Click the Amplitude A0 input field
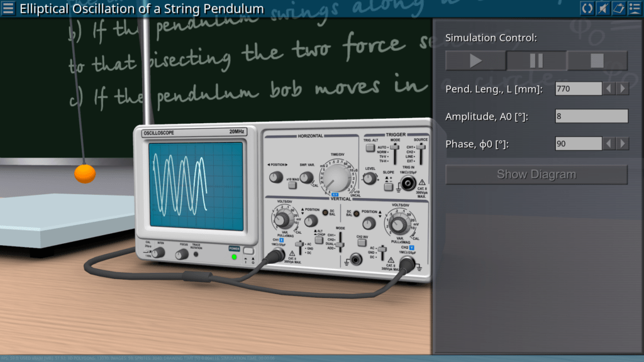This screenshot has width=644, height=362. coord(591,116)
